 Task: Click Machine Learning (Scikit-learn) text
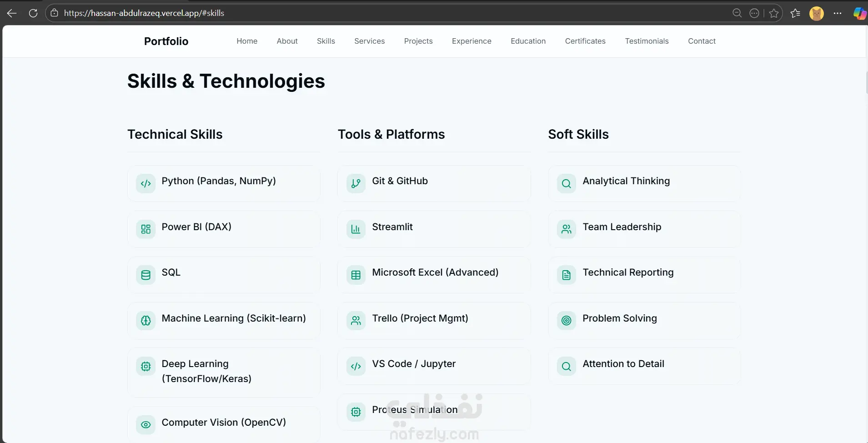coord(234,318)
